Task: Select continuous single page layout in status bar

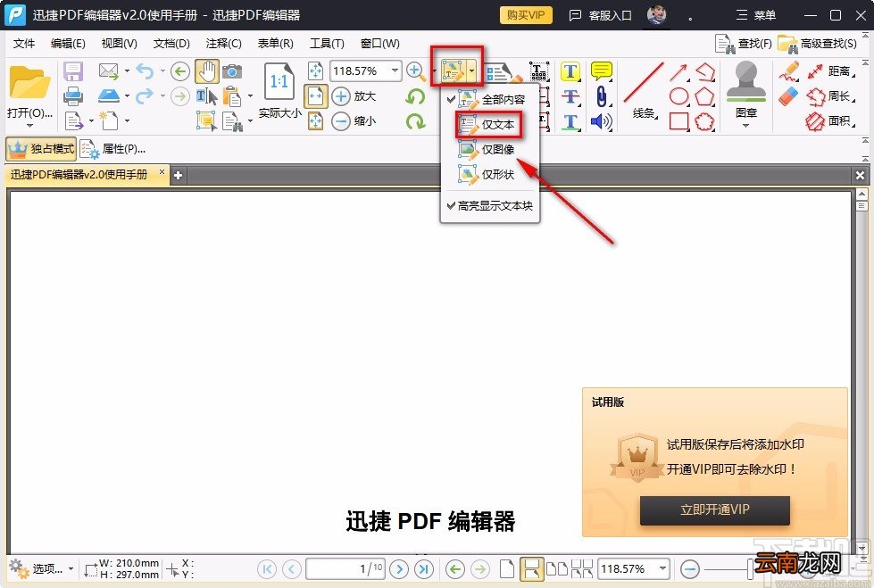Action: (531, 569)
